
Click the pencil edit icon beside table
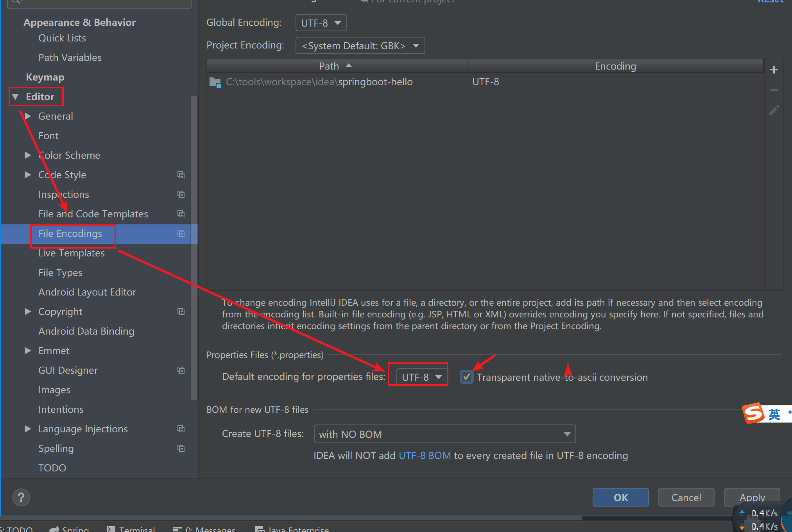[x=774, y=110]
